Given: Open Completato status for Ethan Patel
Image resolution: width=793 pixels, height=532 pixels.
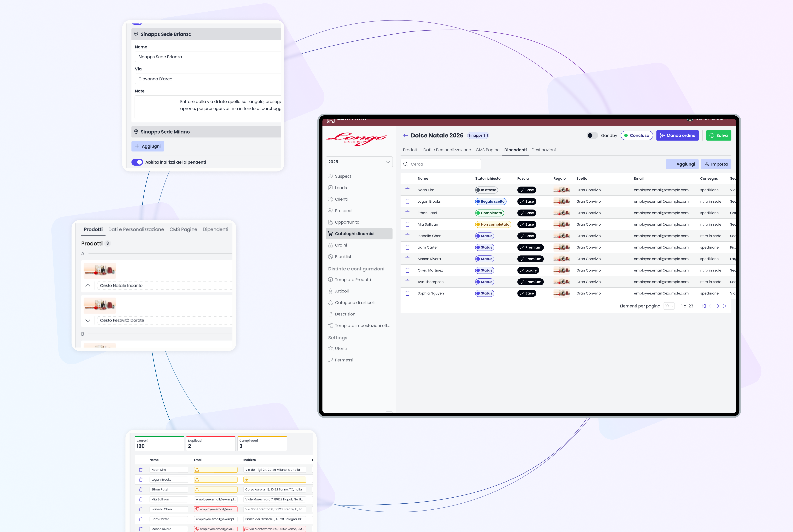Looking at the screenshot, I should [x=489, y=213].
